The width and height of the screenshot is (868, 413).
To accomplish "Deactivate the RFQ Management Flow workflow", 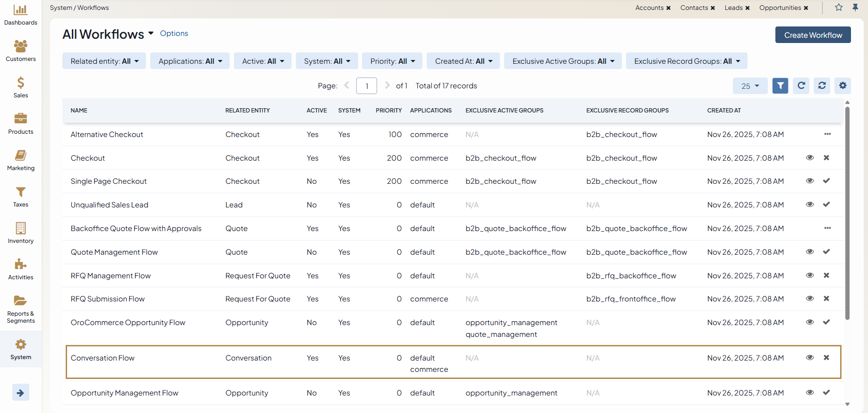I will click(826, 275).
